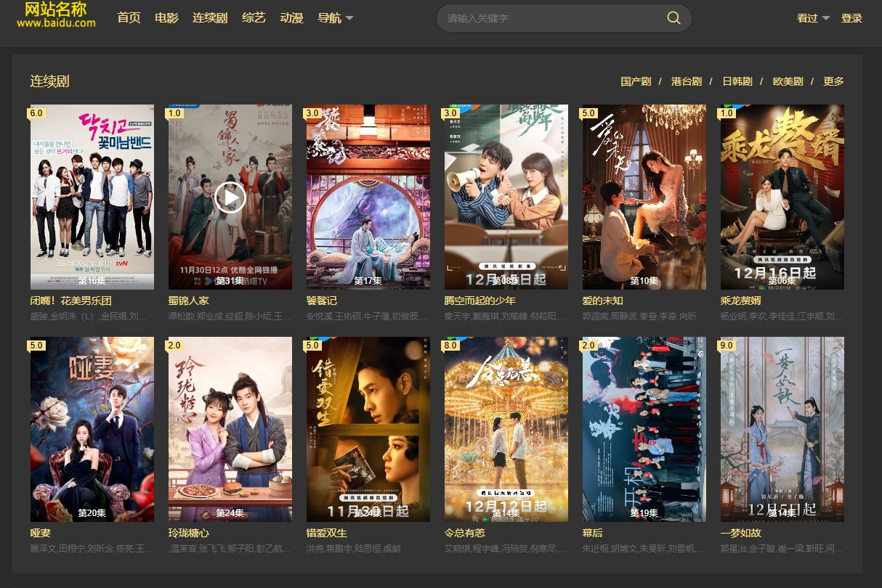
Task: Click the cast line starting with 朱近桐
Action: point(644,549)
